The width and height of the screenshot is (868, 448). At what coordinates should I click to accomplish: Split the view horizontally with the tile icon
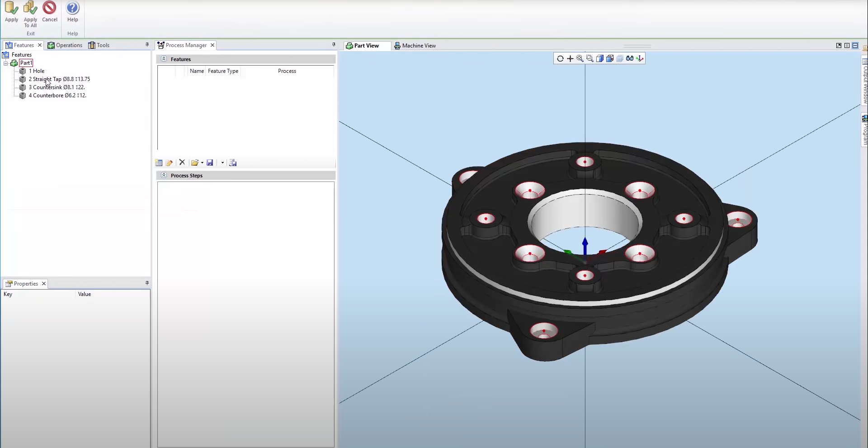[855, 46]
